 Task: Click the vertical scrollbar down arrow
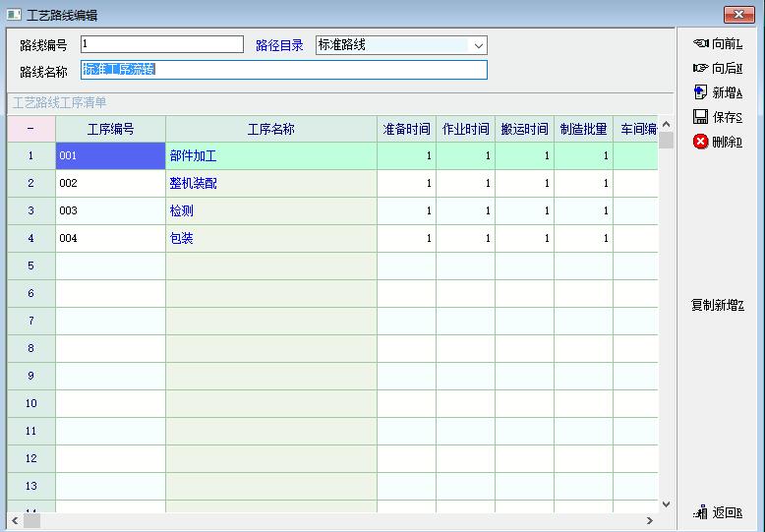click(666, 503)
